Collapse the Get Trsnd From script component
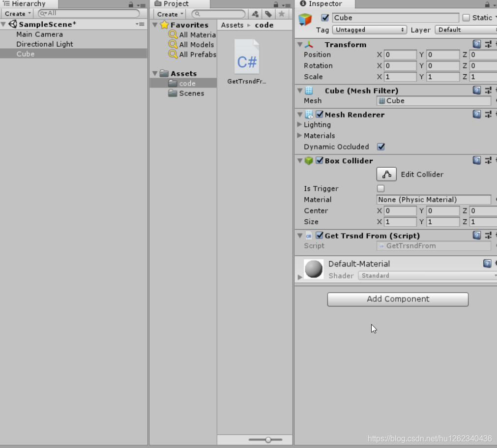The image size is (497, 448). click(x=300, y=236)
